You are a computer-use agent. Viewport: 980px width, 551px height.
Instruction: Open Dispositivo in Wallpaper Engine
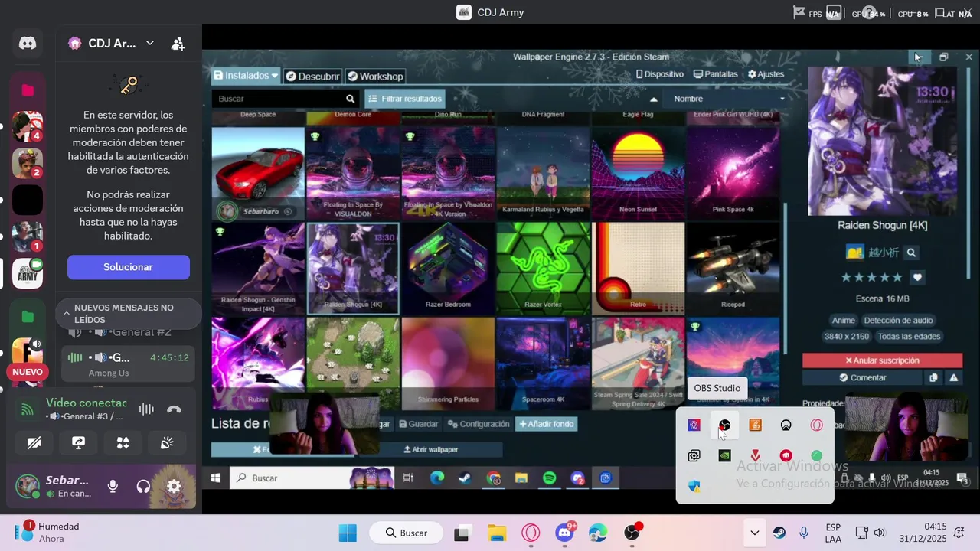659,74
